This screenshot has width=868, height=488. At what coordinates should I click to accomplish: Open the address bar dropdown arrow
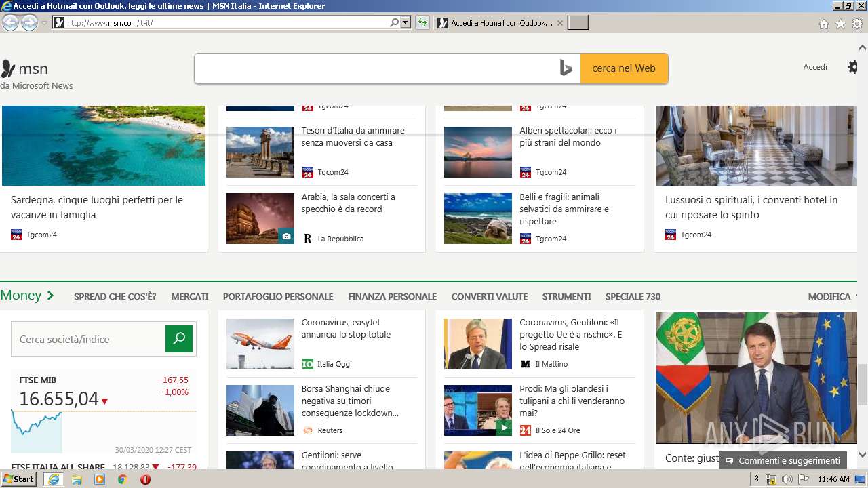pyautogui.click(x=406, y=22)
